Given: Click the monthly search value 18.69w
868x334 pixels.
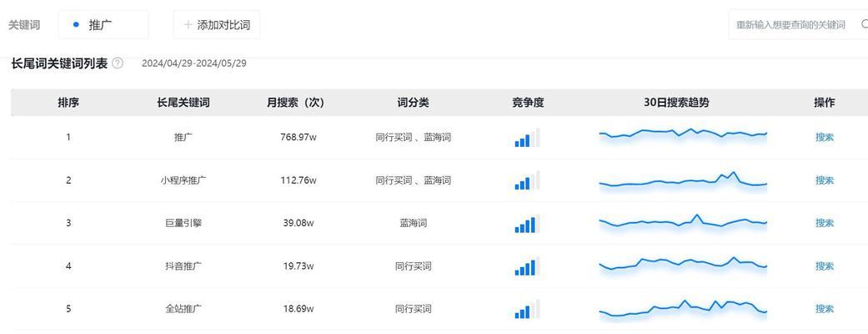Looking at the screenshot, I should pos(299,309).
